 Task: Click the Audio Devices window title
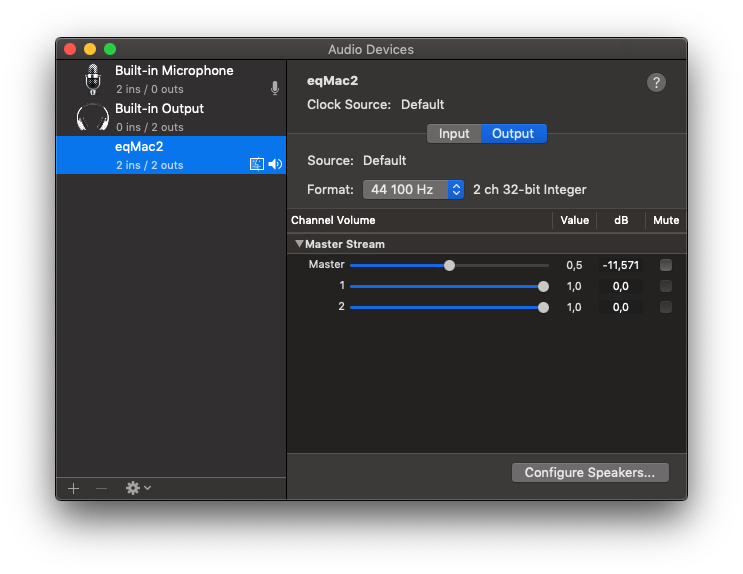coord(371,49)
